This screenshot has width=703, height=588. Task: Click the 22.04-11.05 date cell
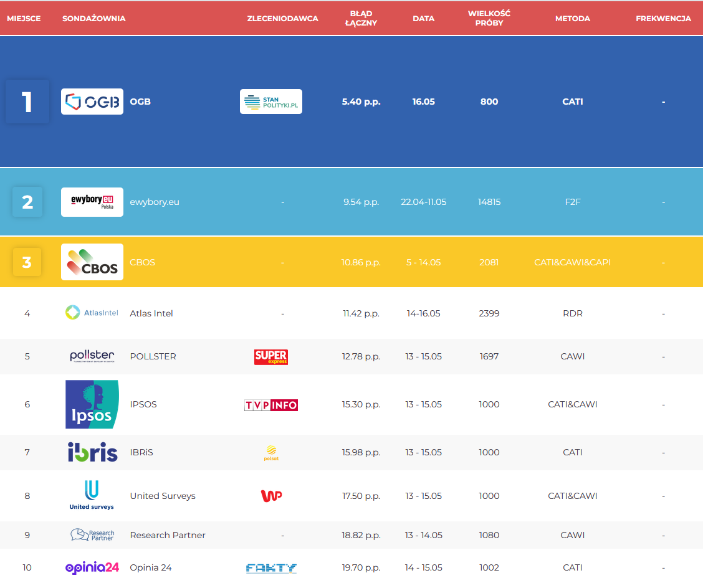423,202
